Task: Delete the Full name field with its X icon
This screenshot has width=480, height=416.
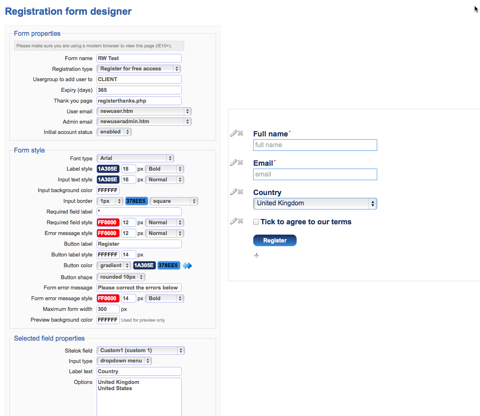Action: pos(240,133)
